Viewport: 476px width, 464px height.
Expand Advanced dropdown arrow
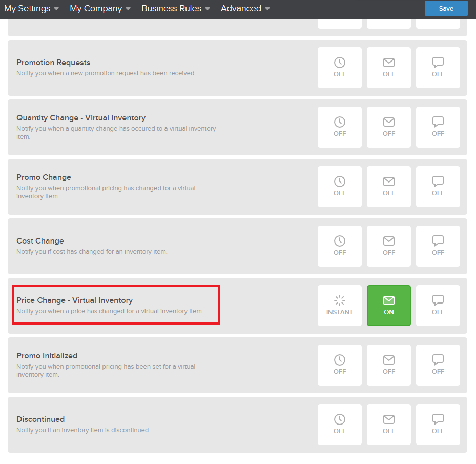coord(267,9)
